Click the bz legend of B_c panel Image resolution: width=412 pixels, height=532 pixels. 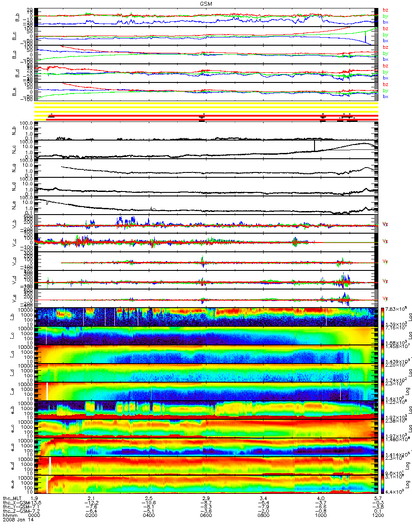coord(385,29)
